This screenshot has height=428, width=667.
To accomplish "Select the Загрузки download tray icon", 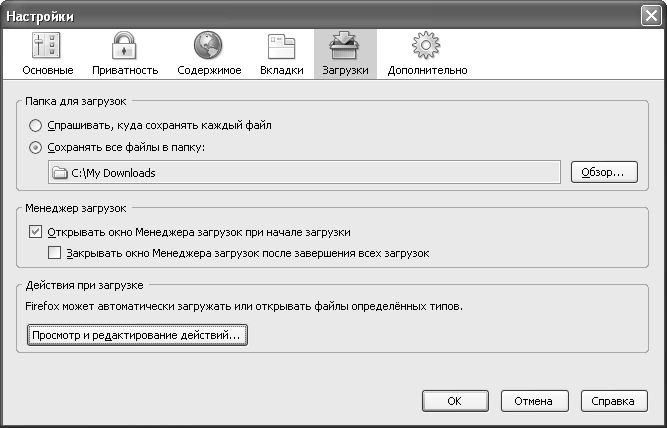I will [x=345, y=46].
